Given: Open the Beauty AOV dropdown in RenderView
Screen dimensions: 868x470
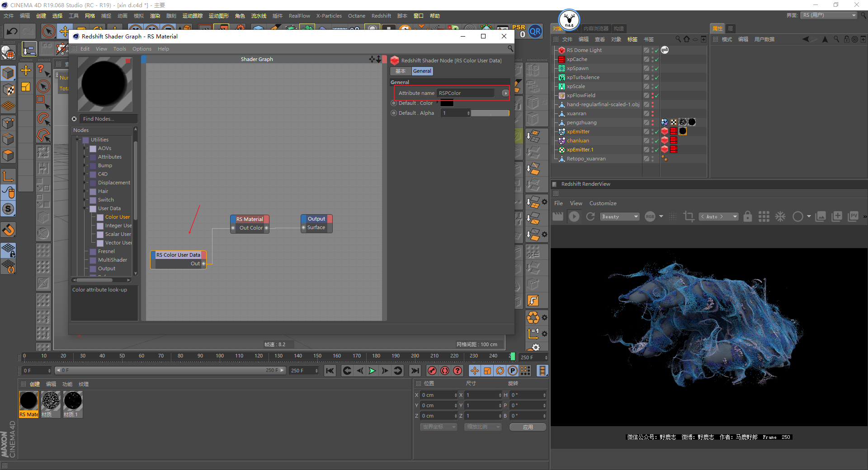Looking at the screenshot, I should tap(620, 216).
